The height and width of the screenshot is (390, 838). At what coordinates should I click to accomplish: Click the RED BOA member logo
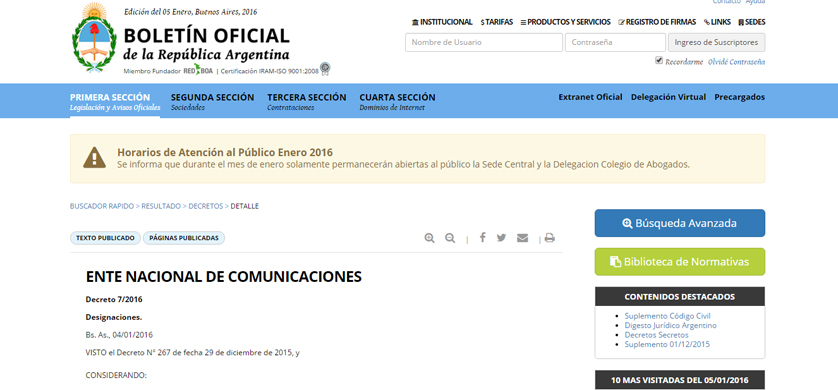198,70
